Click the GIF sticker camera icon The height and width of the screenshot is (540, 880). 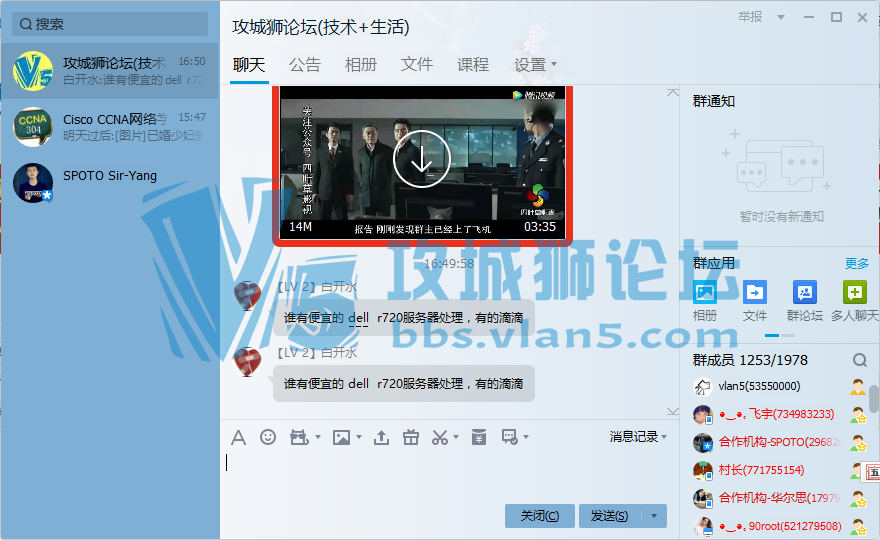pos(299,437)
